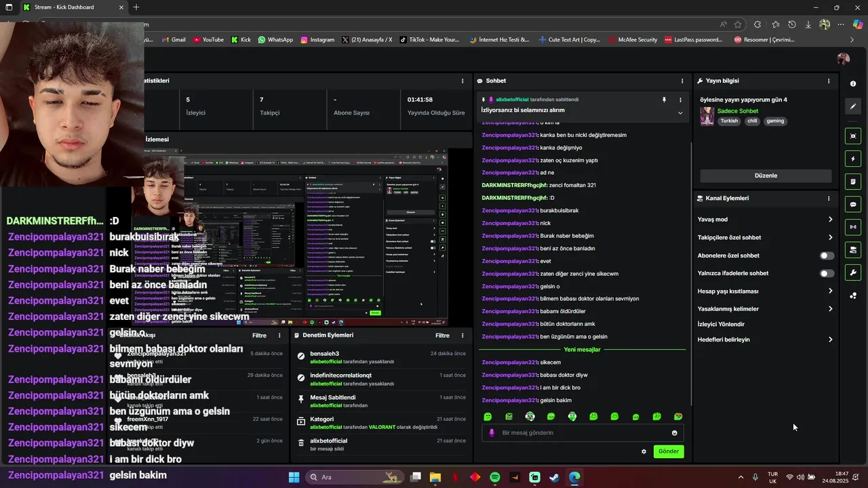Screen dimensions: 868x488
Task: Open the wrench settings sidebar icon
Action: coord(853,272)
